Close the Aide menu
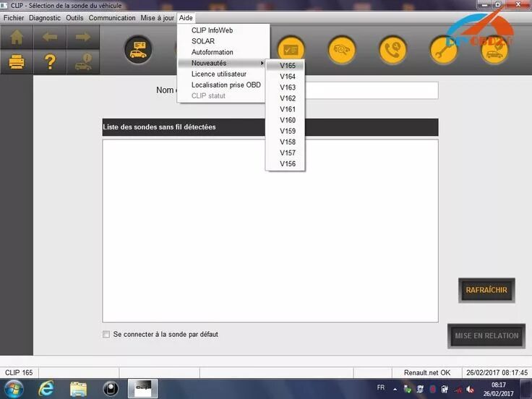532x399 pixels. pyautogui.click(x=186, y=18)
